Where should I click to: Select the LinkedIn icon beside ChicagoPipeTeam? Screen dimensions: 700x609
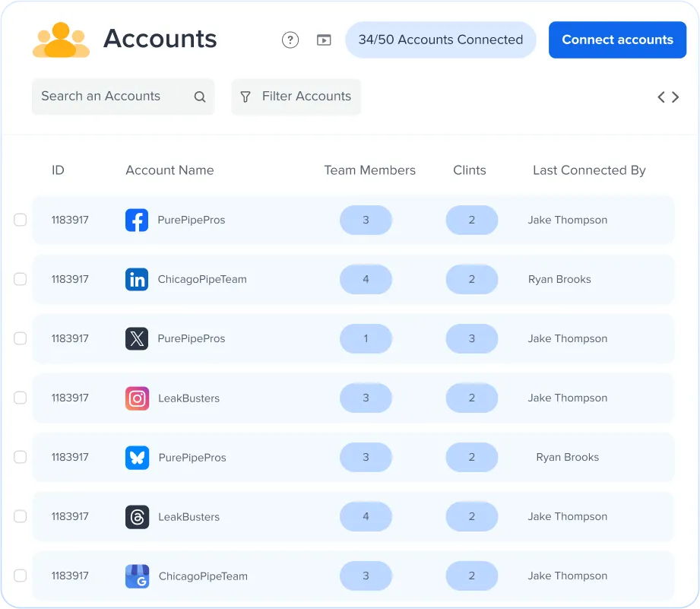tap(137, 279)
